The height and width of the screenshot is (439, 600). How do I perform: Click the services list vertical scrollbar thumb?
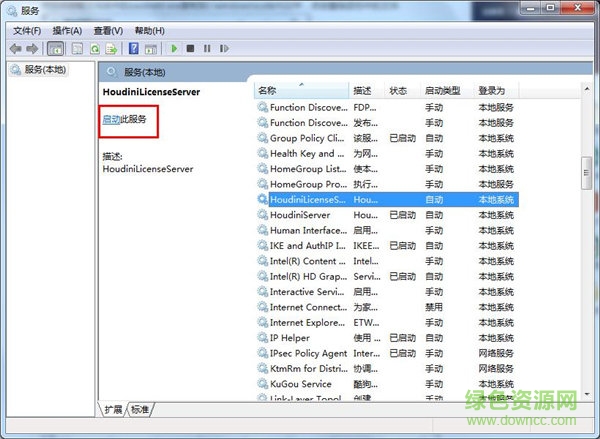click(587, 173)
